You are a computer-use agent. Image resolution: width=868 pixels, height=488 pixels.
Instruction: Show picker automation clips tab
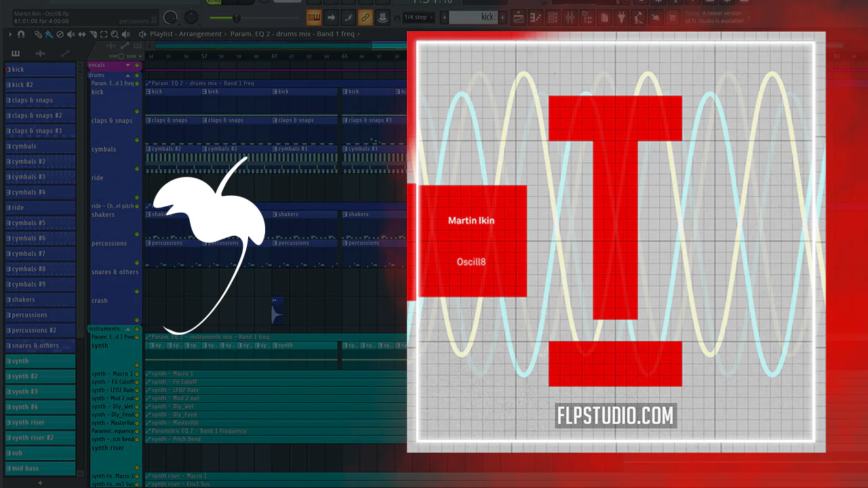point(65,54)
